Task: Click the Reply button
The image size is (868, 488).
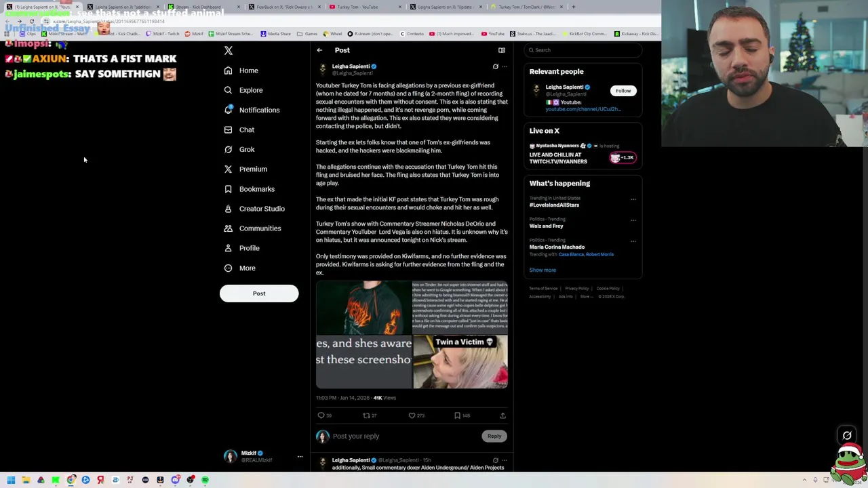Action: [494, 436]
